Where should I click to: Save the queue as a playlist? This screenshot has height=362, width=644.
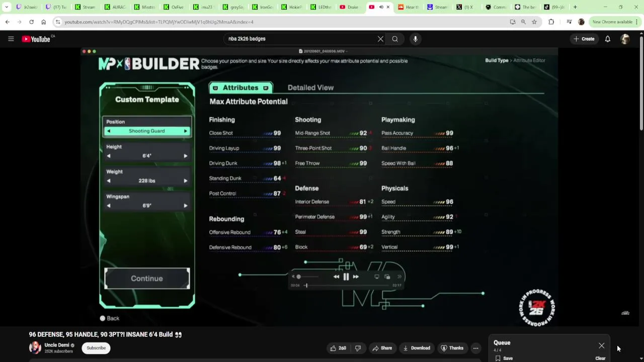click(x=504, y=358)
